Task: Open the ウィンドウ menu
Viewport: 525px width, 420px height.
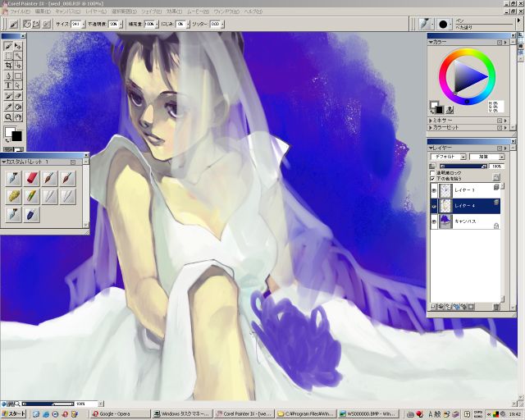Action: [226, 11]
